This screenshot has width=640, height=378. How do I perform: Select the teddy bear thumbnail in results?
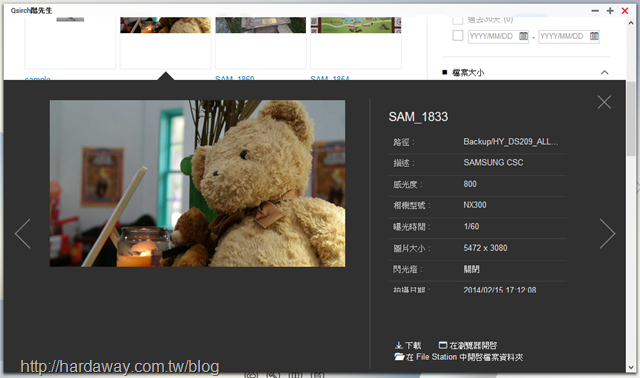coord(165,25)
